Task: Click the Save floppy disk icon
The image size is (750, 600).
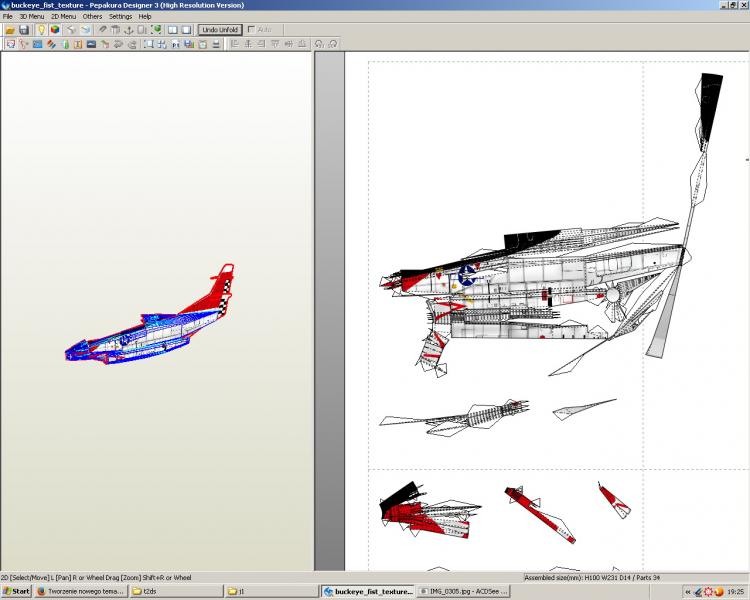Action: pos(23,30)
